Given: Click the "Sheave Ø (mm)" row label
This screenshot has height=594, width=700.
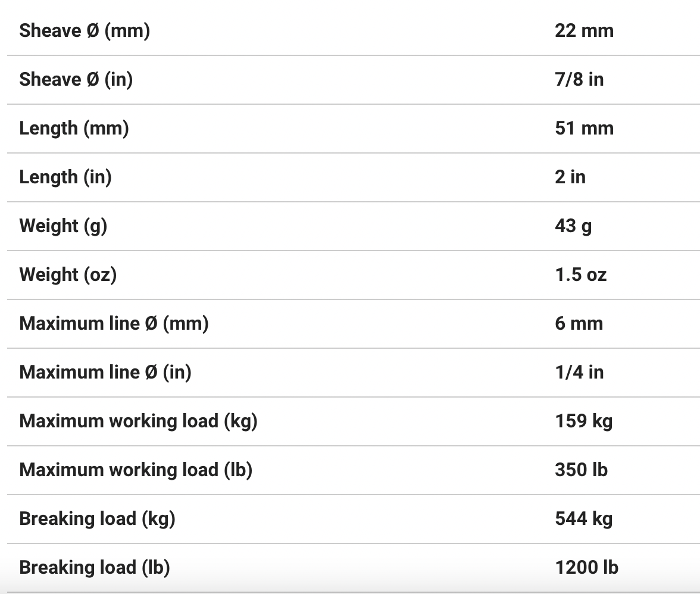Looking at the screenshot, I should [85, 30].
